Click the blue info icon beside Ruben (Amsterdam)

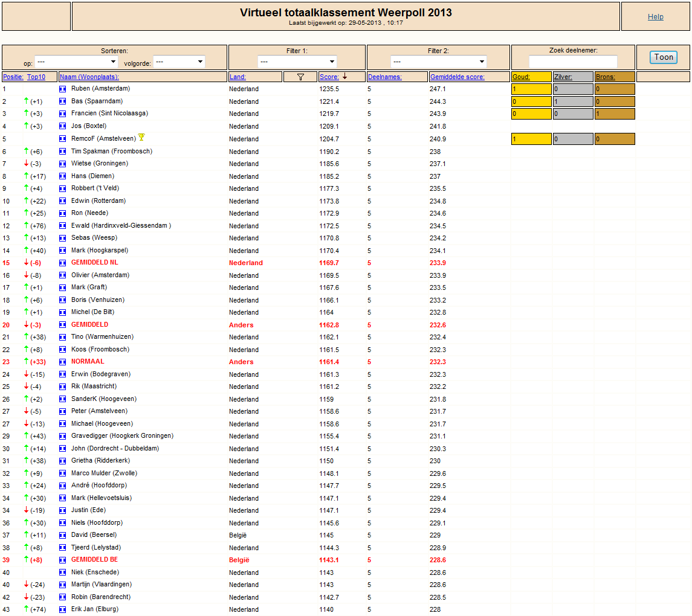point(63,89)
